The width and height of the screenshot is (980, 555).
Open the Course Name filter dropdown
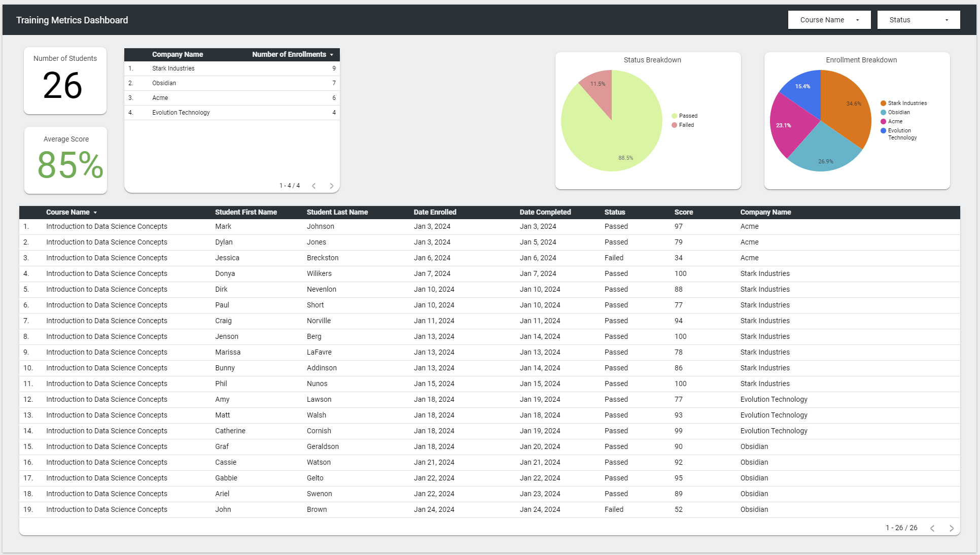click(x=829, y=20)
